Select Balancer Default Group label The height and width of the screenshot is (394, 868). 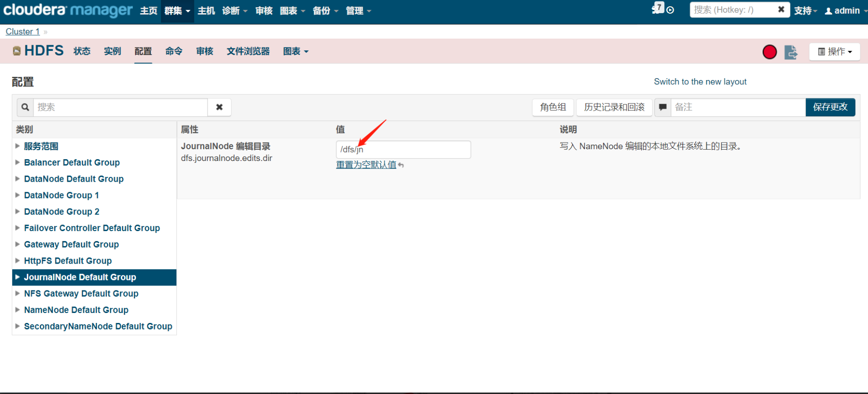click(72, 162)
